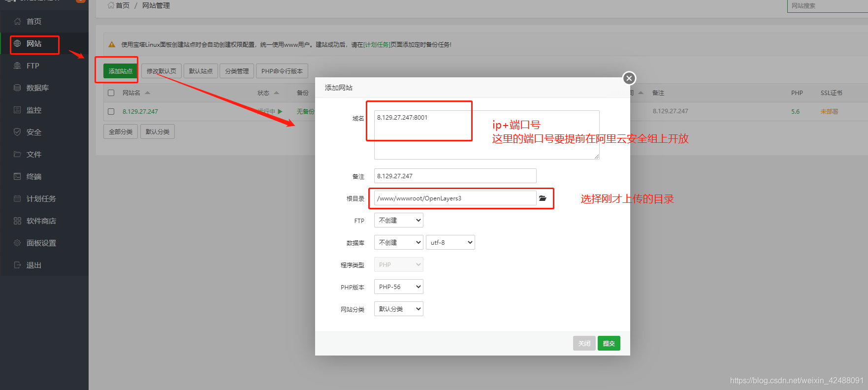Open the 数据库 不创建 dropdown
The height and width of the screenshot is (390, 868).
click(399, 242)
